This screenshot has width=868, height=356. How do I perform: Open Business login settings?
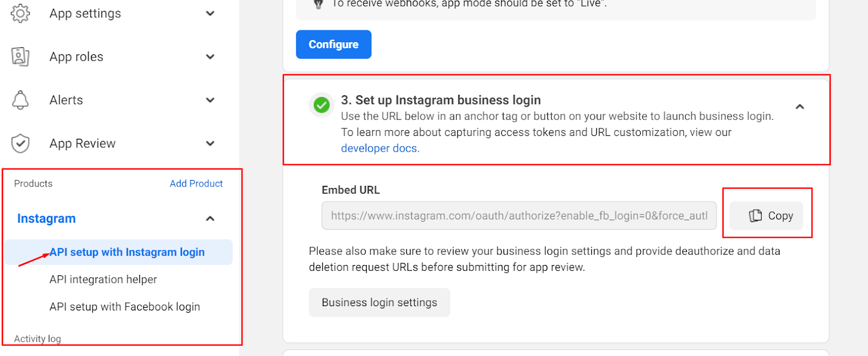[x=379, y=302]
